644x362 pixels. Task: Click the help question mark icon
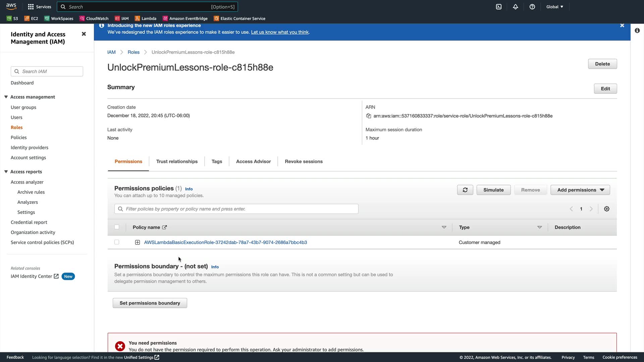point(532,7)
